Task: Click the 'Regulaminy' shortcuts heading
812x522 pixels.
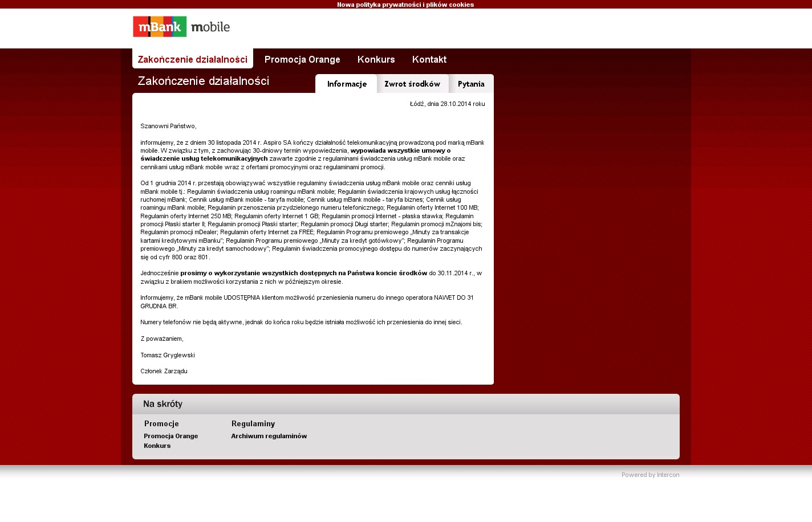Action: click(x=253, y=423)
